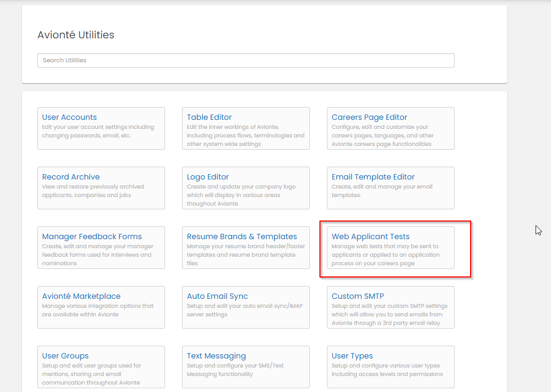
Task: Click the Web Applicant Tests card description
Action: 385,255
